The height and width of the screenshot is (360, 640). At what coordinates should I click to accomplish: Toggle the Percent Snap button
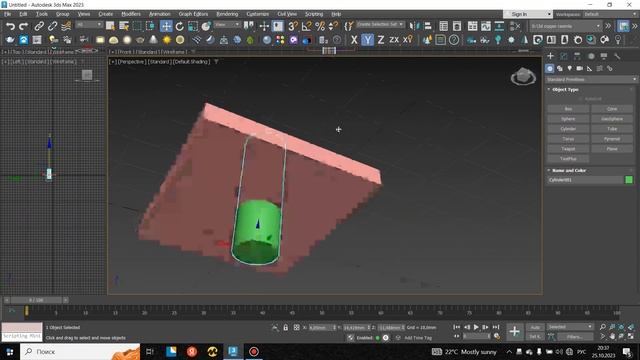(x=320, y=26)
